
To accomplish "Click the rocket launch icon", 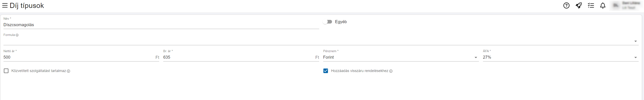I will point(578,5).
